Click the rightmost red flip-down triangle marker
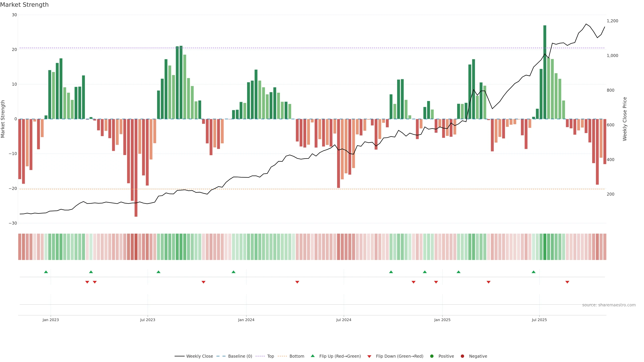Screen dimensions: 644x362 (567, 282)
